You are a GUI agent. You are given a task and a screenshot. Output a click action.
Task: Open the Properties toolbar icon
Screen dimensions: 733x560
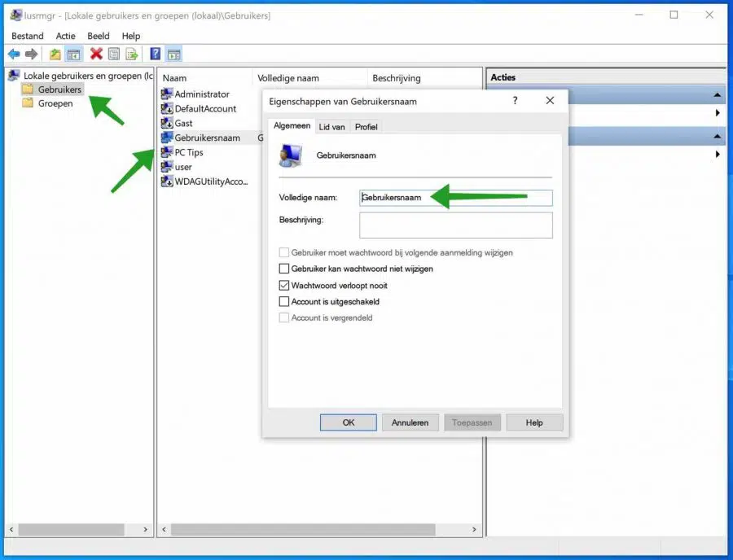tap(113, 55)
